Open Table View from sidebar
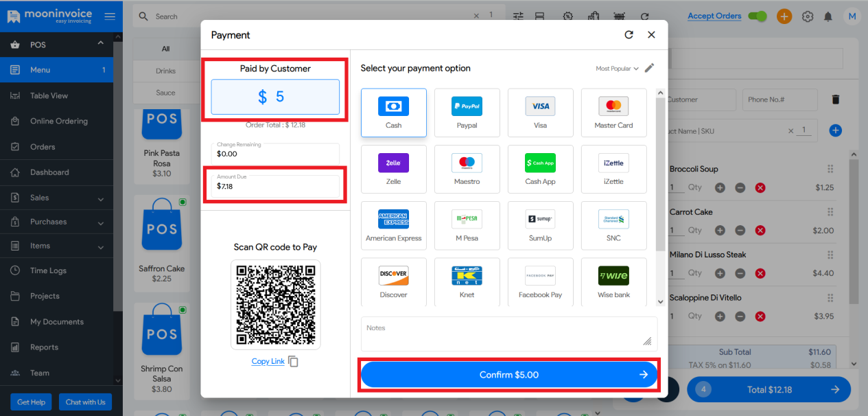Image resolution: width=868 pixels, height=416 pixels. tap(49, 95)
